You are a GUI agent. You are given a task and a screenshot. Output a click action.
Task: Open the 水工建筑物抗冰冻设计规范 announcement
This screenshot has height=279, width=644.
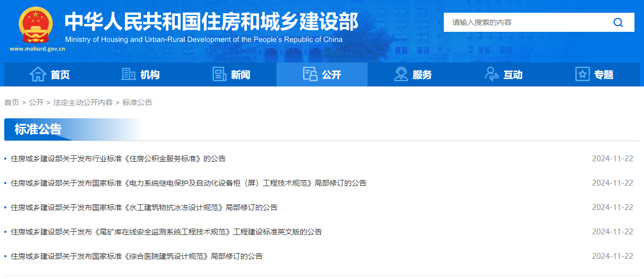[x=144, y=207]
